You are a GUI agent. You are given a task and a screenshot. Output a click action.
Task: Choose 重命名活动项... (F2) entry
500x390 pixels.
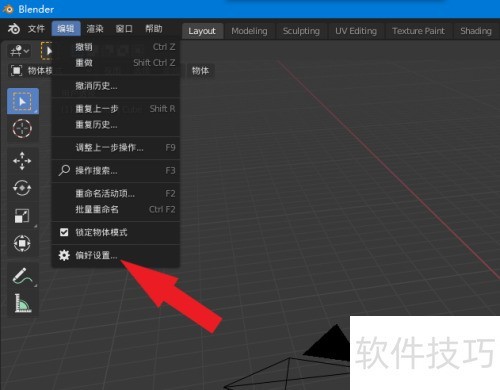pos(116,193)
